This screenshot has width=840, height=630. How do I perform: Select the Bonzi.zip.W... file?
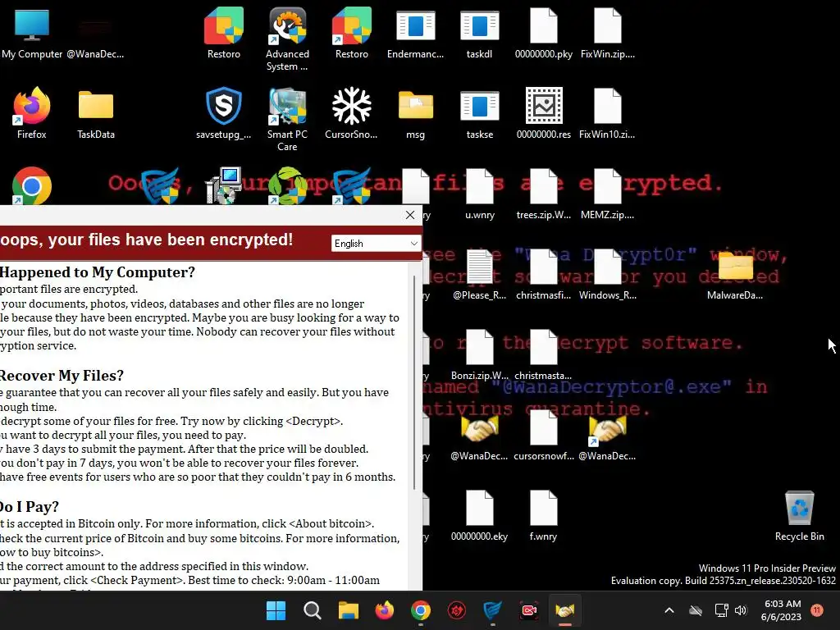(x=479, y=354)
